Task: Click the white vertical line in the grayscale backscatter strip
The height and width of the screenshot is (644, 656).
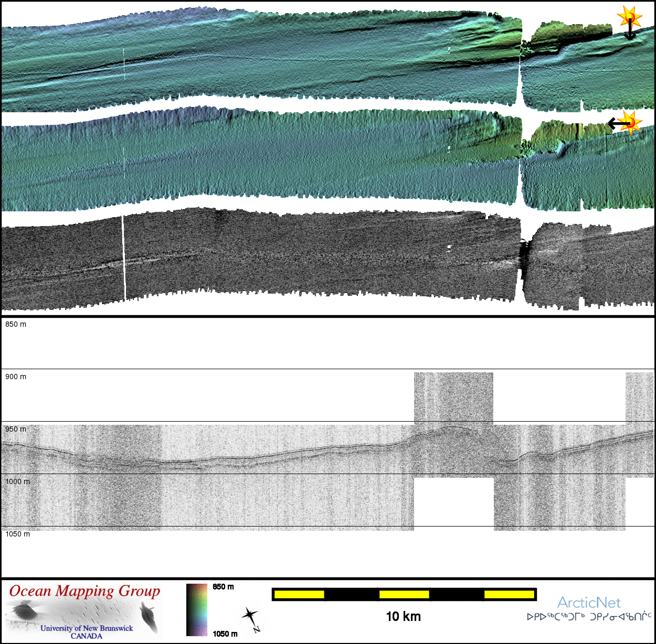Action: 124,257
